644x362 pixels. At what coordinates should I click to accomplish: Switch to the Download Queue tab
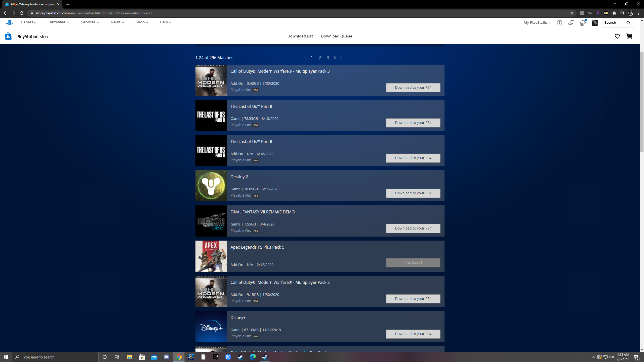pyautogui.click(x=336, y=36)
